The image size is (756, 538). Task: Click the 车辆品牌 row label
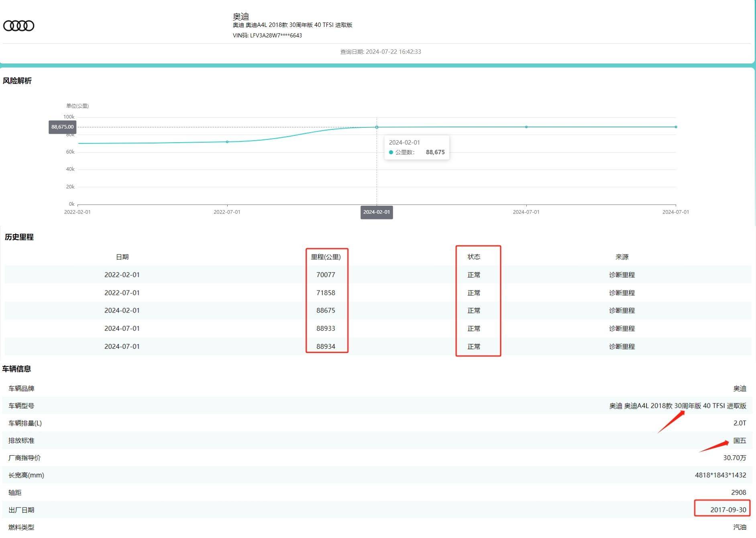[21, 389]
